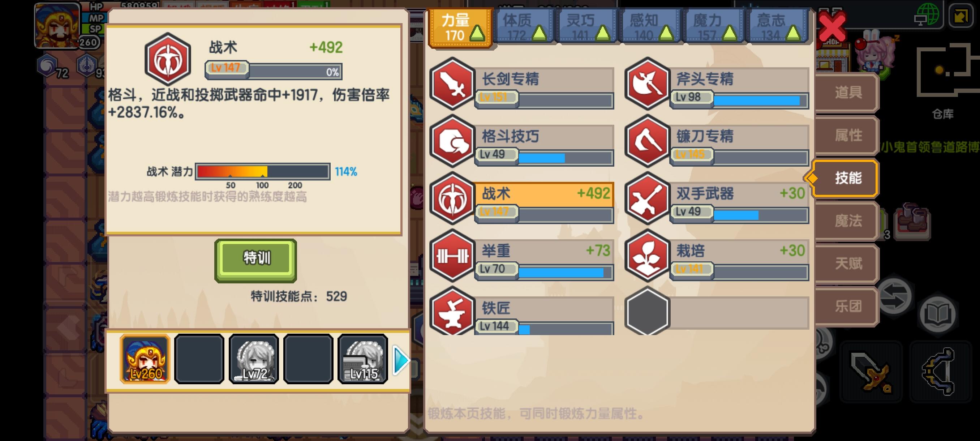
Task: Click the globe network icon
Action: click(x=927, y=14)
